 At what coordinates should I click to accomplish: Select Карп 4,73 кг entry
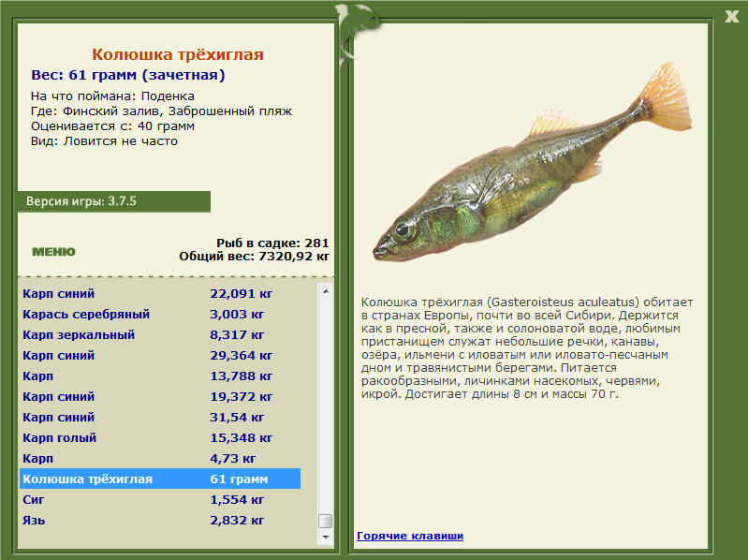point(160,458)
